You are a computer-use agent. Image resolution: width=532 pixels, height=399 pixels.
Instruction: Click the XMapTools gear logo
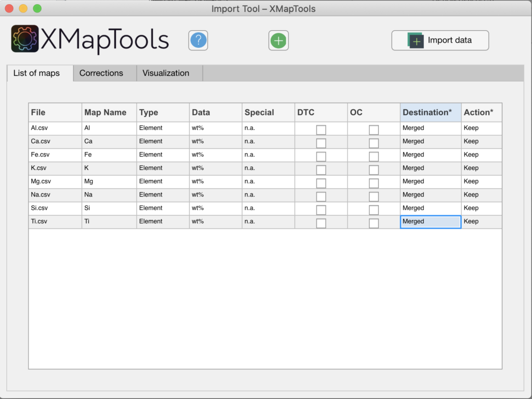[25, 38]
